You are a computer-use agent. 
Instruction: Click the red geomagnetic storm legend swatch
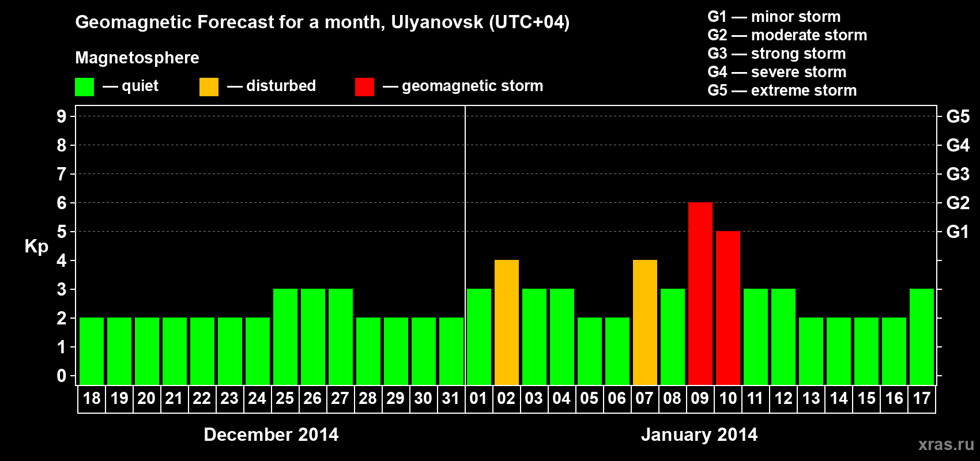tap(364, 87)
